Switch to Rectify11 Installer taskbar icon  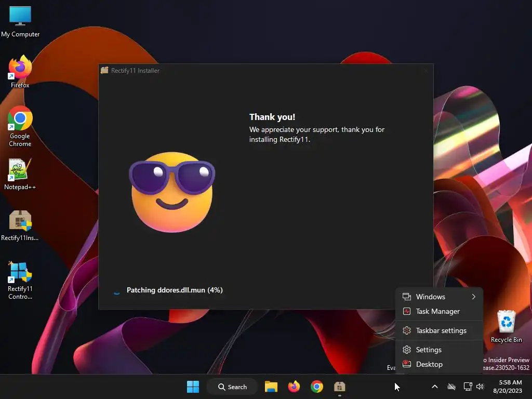click(339, 387)
